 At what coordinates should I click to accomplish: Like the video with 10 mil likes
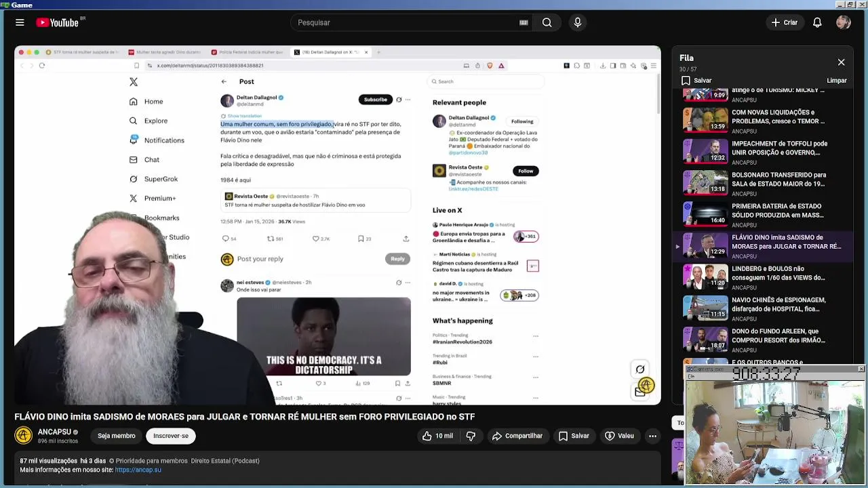click(437, 436)
